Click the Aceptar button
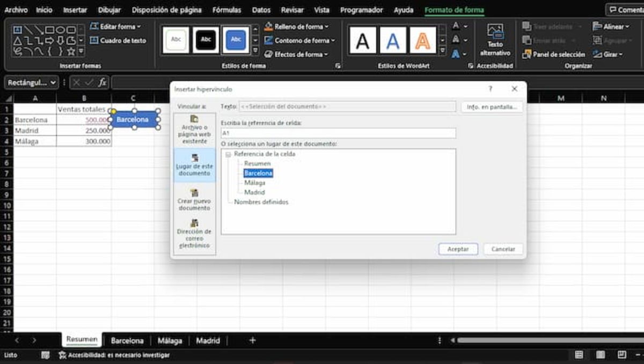 (457, 249)
